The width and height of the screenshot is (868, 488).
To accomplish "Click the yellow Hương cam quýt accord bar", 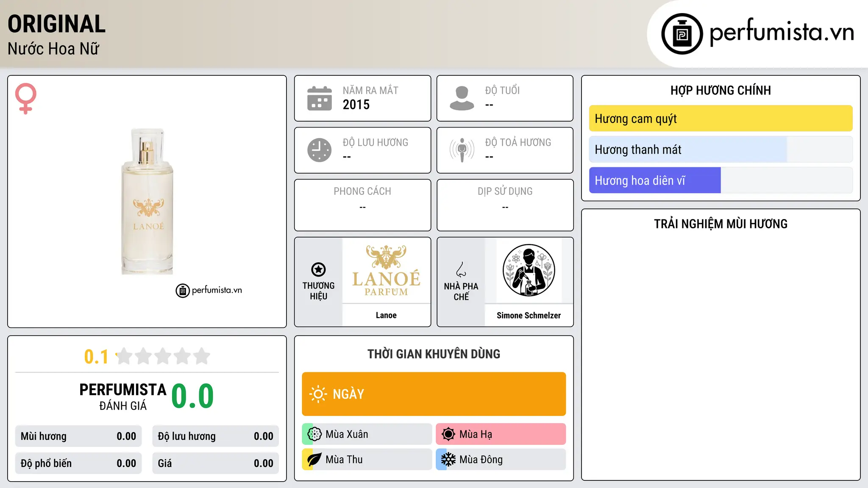I will (x=721, y=119).
